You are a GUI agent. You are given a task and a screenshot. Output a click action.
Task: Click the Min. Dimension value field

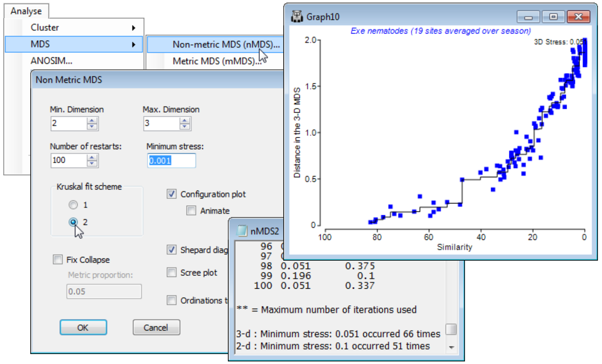coord(69,123)
